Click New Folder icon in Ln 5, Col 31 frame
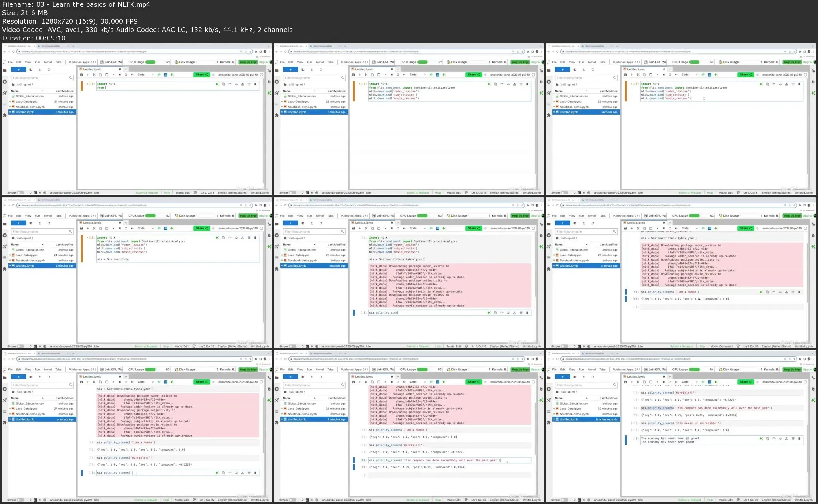Viewport: 818px width, 504px height. [575, 69]
